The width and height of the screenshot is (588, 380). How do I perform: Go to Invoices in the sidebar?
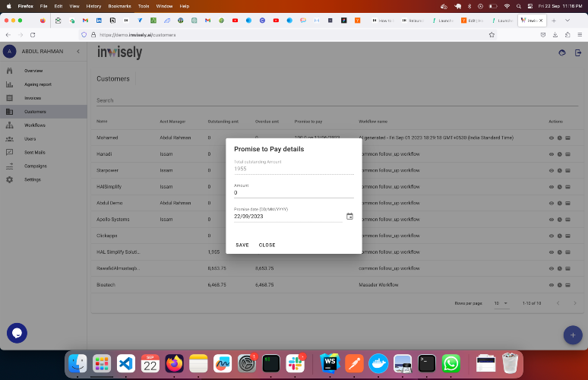(x=43, y=98)
